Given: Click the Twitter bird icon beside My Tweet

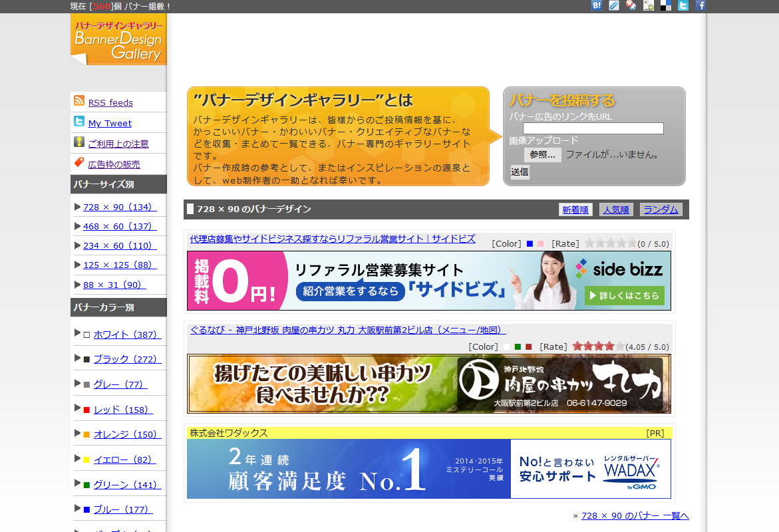Looking at the screenshot, I should pyautogui.click(x=79, y=122).
